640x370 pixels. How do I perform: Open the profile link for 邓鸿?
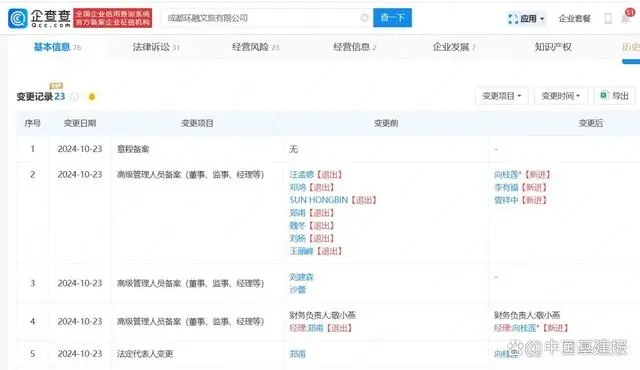tap(298, 187)
